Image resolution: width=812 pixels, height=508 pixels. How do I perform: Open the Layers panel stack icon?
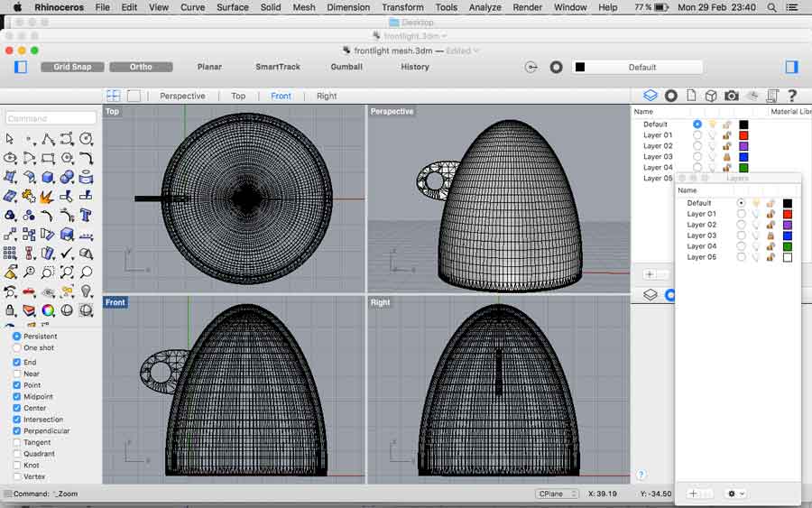[651, 96]
